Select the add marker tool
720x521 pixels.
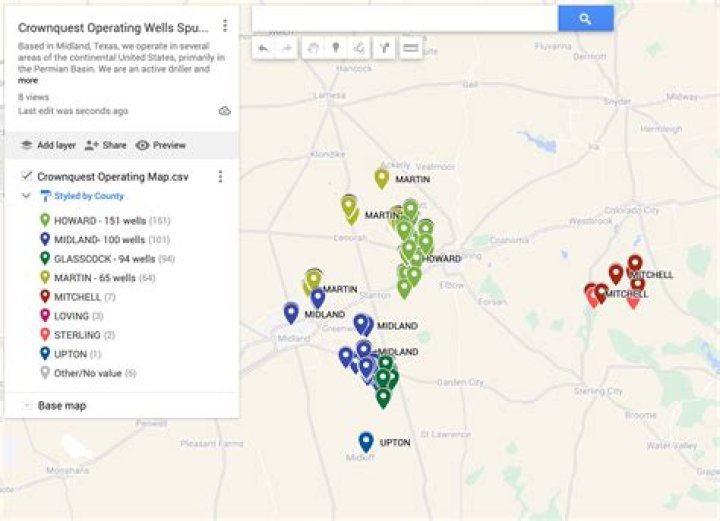point(335,48)
